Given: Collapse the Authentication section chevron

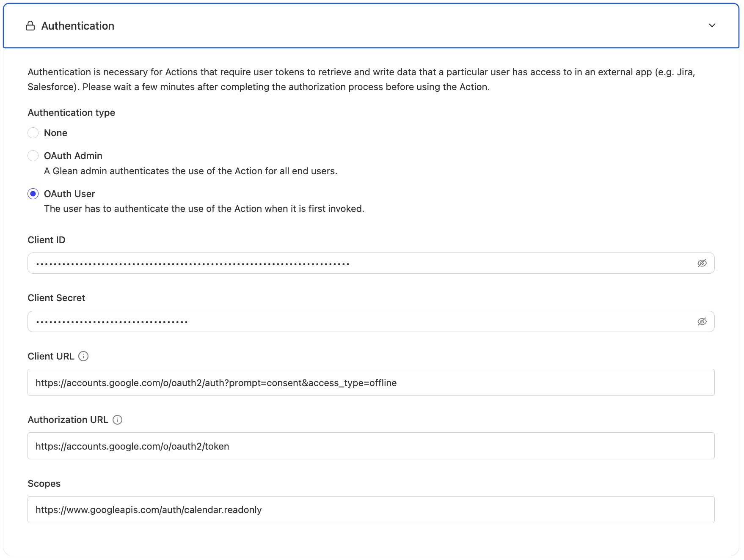Looking at the screenshot, I should 712,25.
